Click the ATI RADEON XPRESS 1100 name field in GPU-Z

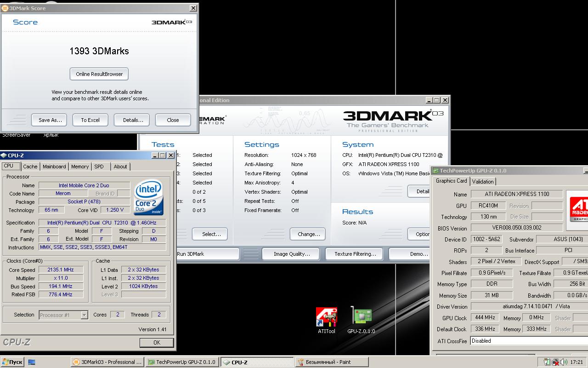tap(517, 194)
